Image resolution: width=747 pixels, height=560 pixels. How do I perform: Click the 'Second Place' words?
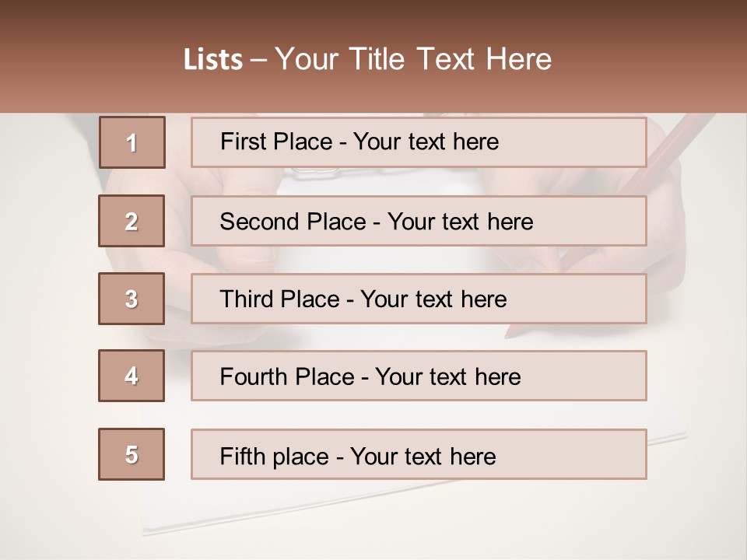click(x=293, y=222)
